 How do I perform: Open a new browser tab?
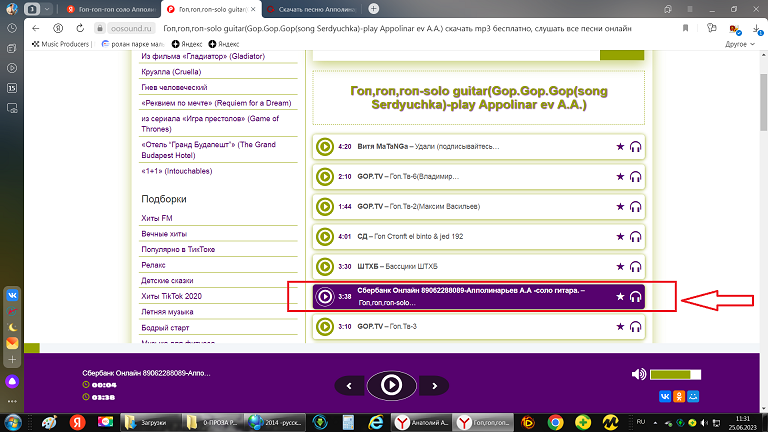(373, 8)
